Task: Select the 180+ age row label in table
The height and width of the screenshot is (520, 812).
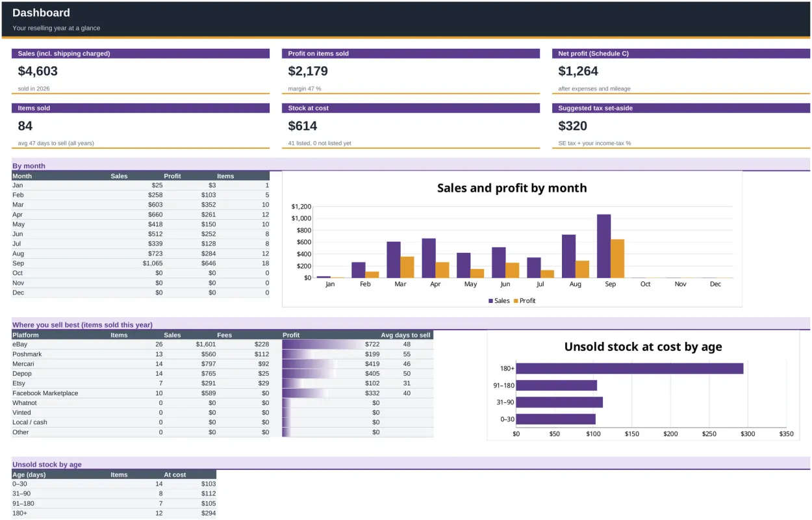Action: 19,513
